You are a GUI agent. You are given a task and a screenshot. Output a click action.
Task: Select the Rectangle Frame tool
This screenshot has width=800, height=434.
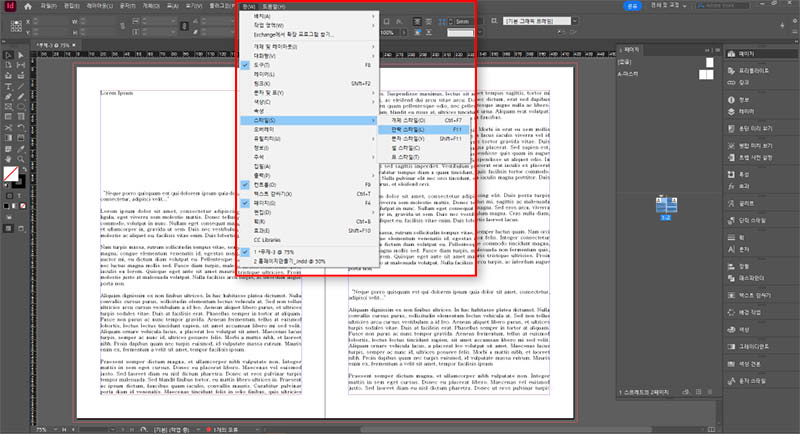[9, 107]
